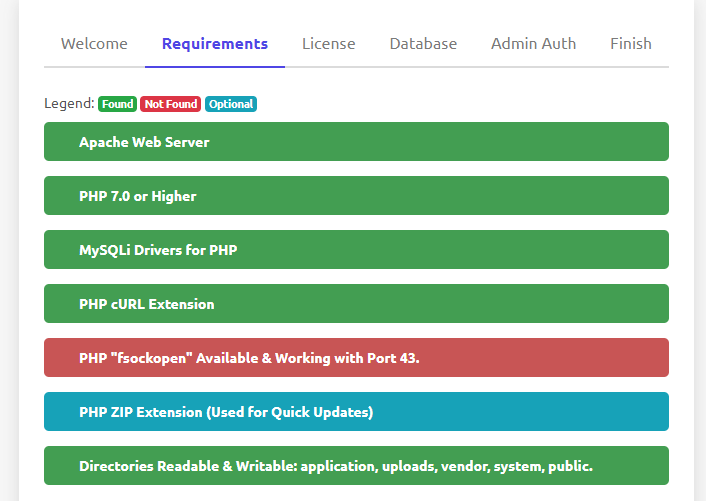
Task: Click the MySQLi Drivers for PHP text
Action: click(158, 250)
